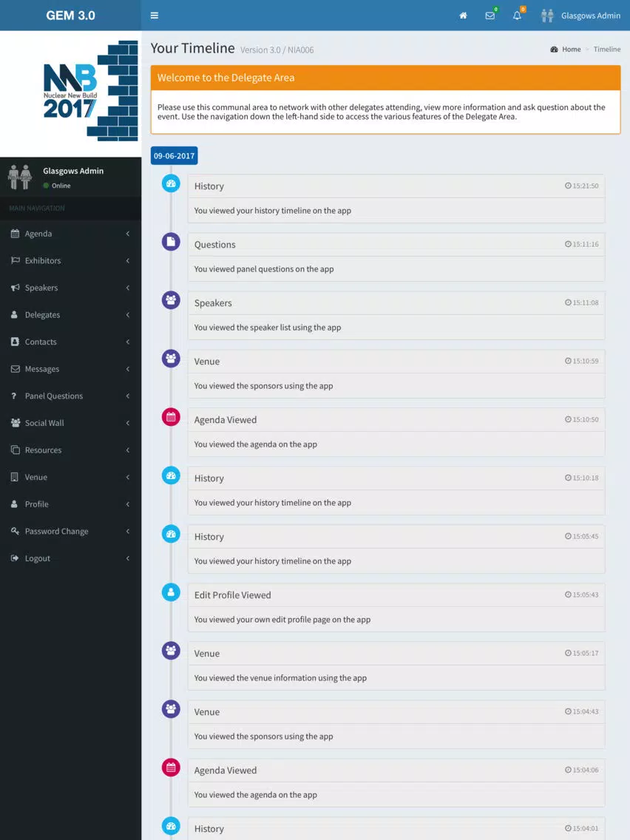Image resolution: width=630 pixels, height=840 pixels.
Task: Open the Exhibitors sidebar menu item
Action: (71, 260)
